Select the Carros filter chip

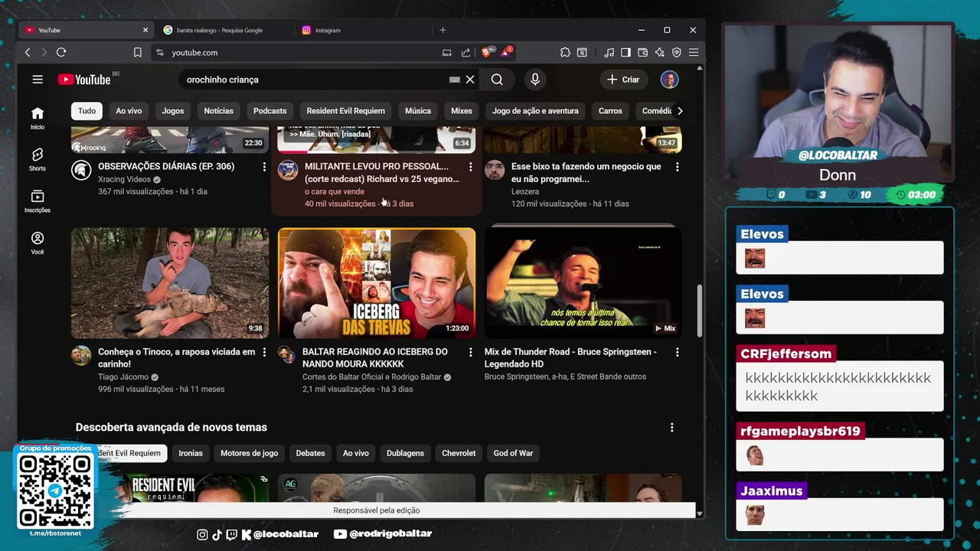tap(610, 111)
